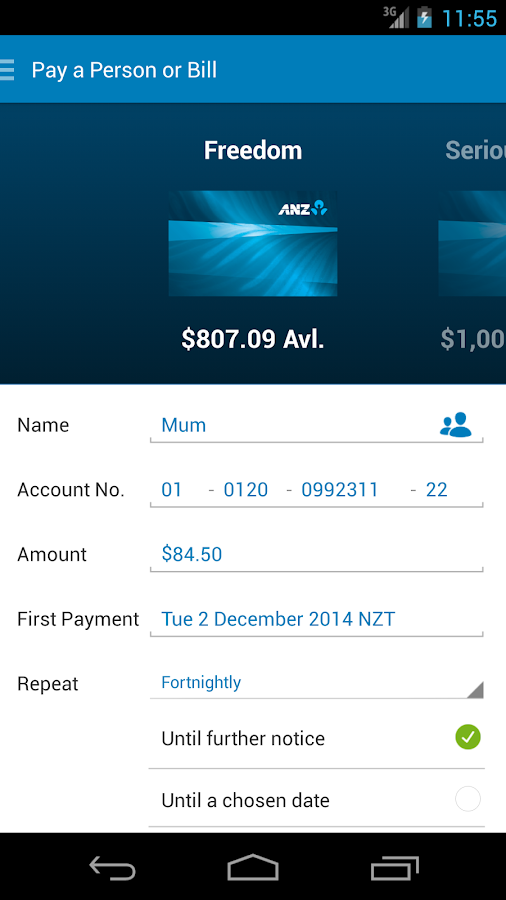Select the Freedom ANZ card image
Image resolution: width=506 pixels, height=900 pixels.
click(x=253, y=243)
